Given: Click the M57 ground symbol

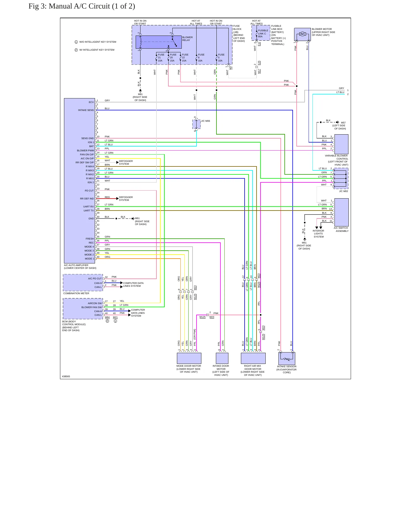Looking at the screenshot, I should click(x=338, y=122).
